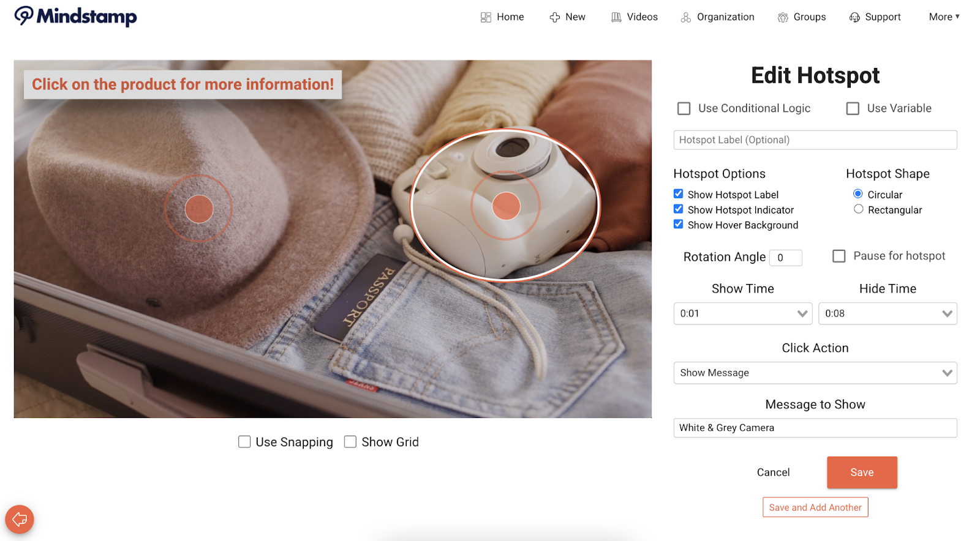Open the More menu
The height and width of the screenshot is (541, 980).
[x=944, y=17]
